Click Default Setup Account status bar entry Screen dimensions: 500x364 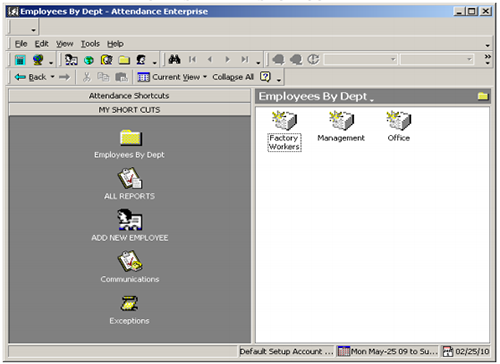[286, 352]
